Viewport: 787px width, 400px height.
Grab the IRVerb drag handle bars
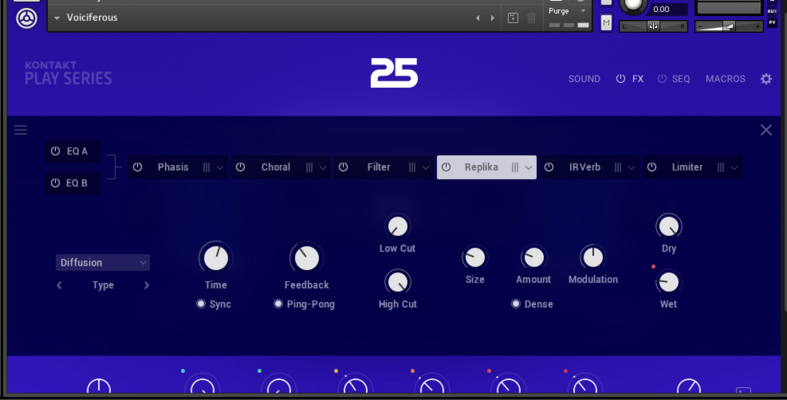618,168
